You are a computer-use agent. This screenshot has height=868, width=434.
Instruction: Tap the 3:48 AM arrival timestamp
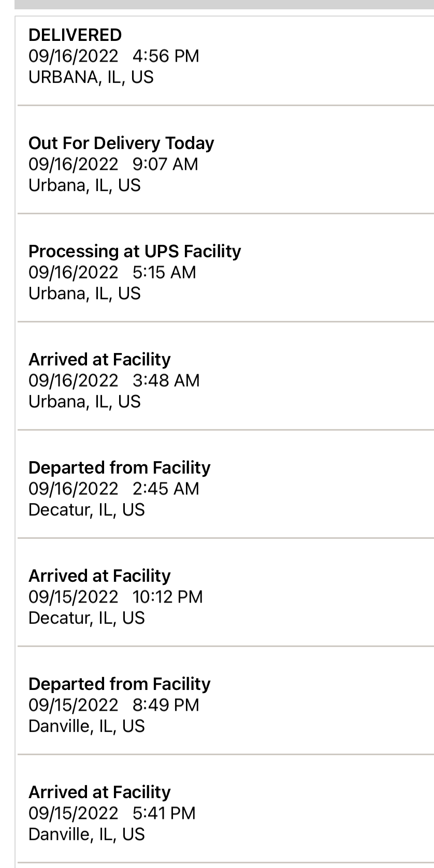click(166, 380)
